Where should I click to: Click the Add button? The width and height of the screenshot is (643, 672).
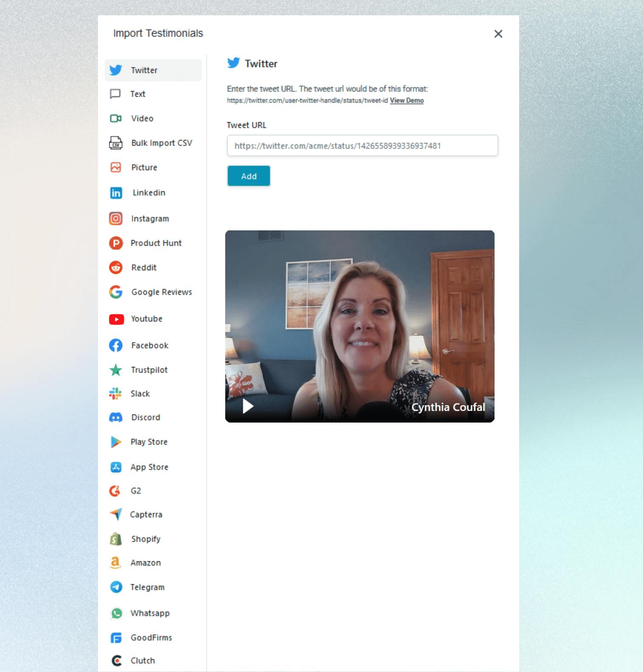click(249, 176)
